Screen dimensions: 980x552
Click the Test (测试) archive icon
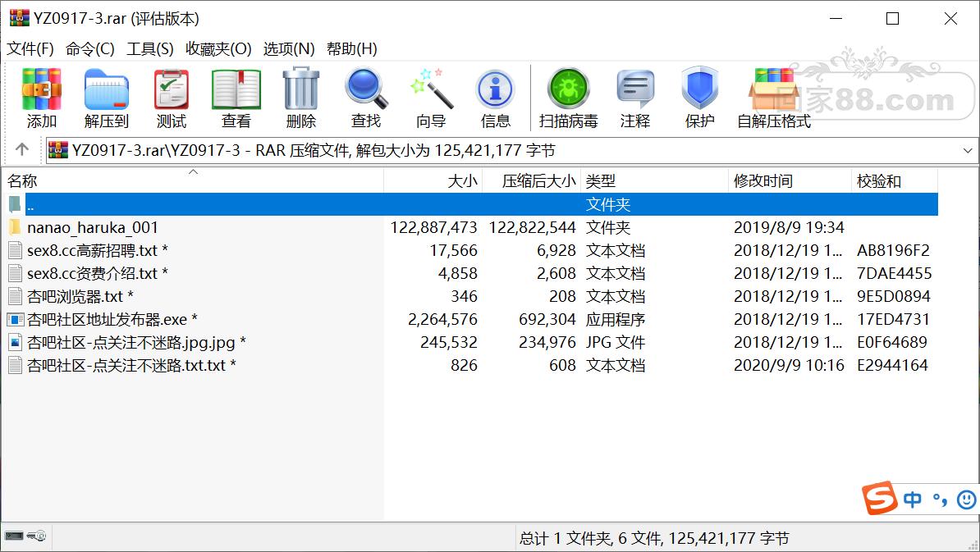click(172, 89)
